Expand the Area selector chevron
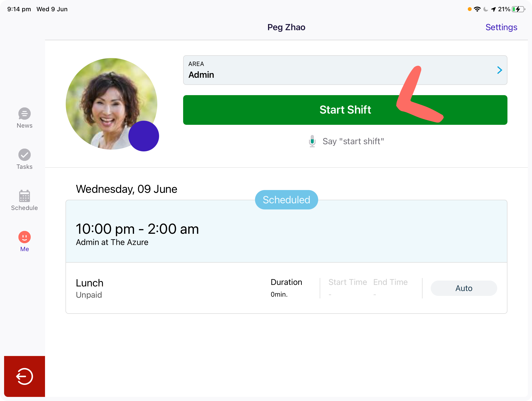The width and height of the screenshot is (532, 401). click(x=499, y=70)
